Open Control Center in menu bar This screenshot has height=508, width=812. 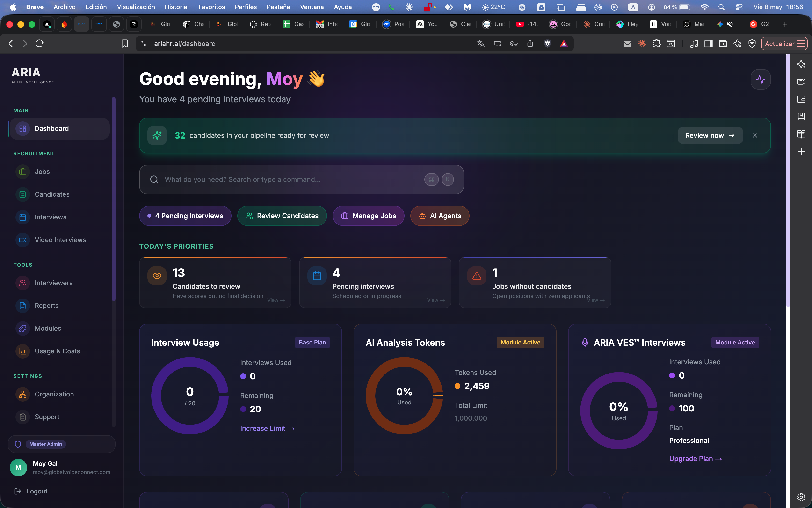pos(739,7)
